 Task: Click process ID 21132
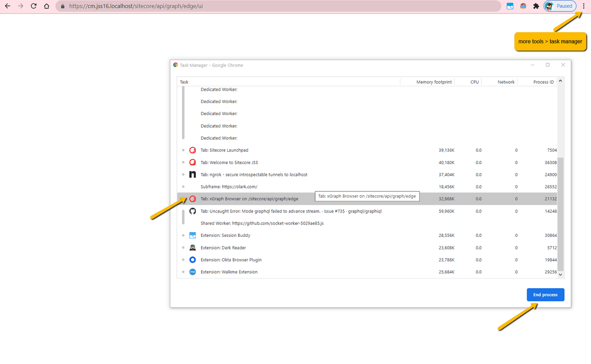click(x=551, y=199)
